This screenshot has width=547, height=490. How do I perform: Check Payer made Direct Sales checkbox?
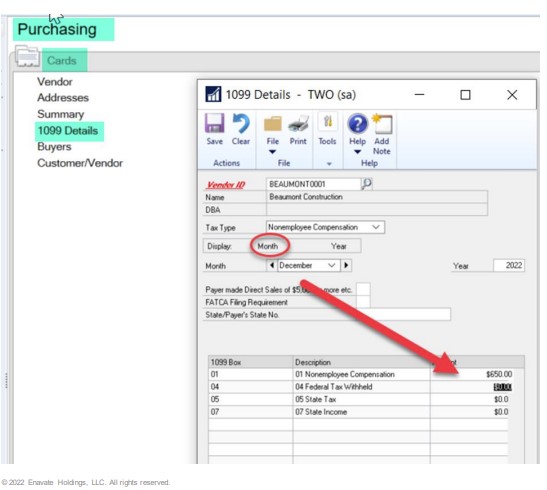tap(363, 289)
